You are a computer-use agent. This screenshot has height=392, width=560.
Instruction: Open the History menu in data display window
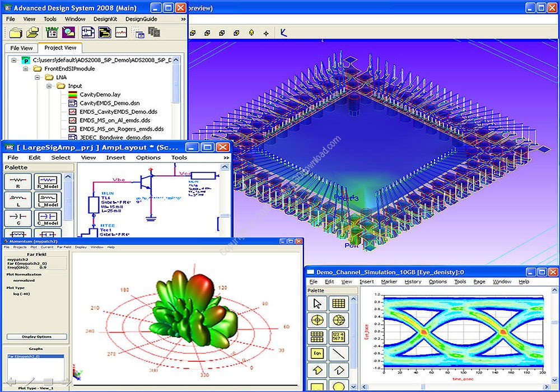click(413, 282)
